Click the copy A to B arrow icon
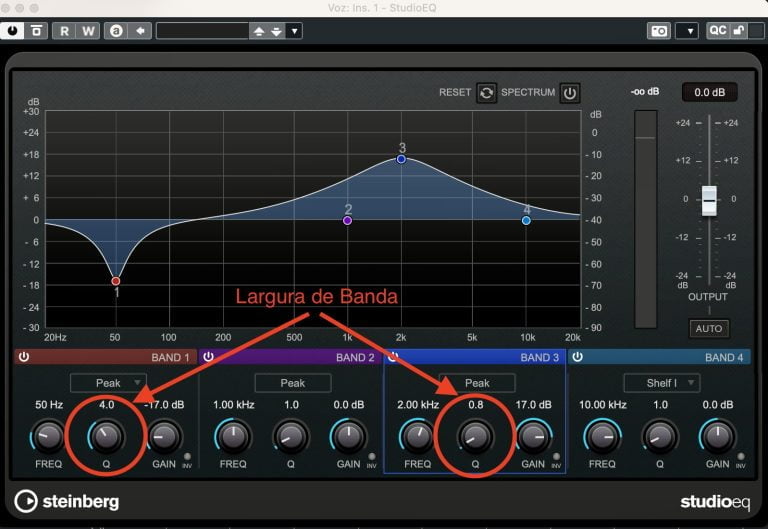Screen dimensions: 768x529 140,31
